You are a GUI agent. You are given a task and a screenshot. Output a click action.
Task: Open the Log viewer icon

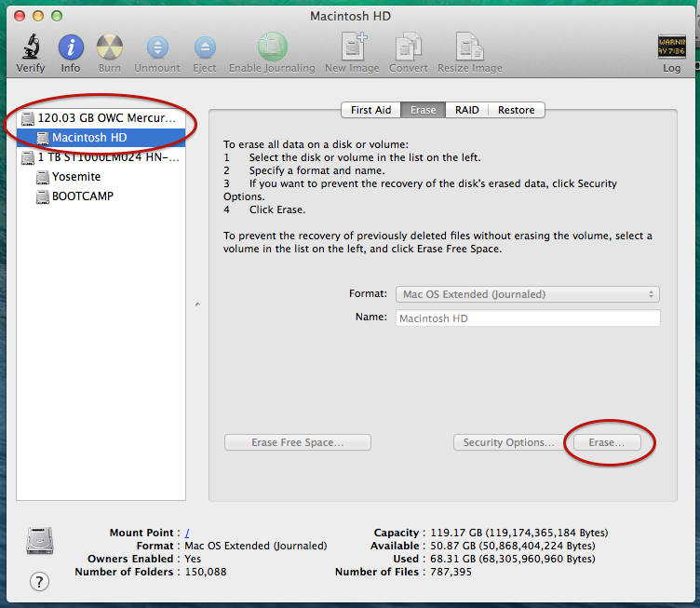click(671, 47)
